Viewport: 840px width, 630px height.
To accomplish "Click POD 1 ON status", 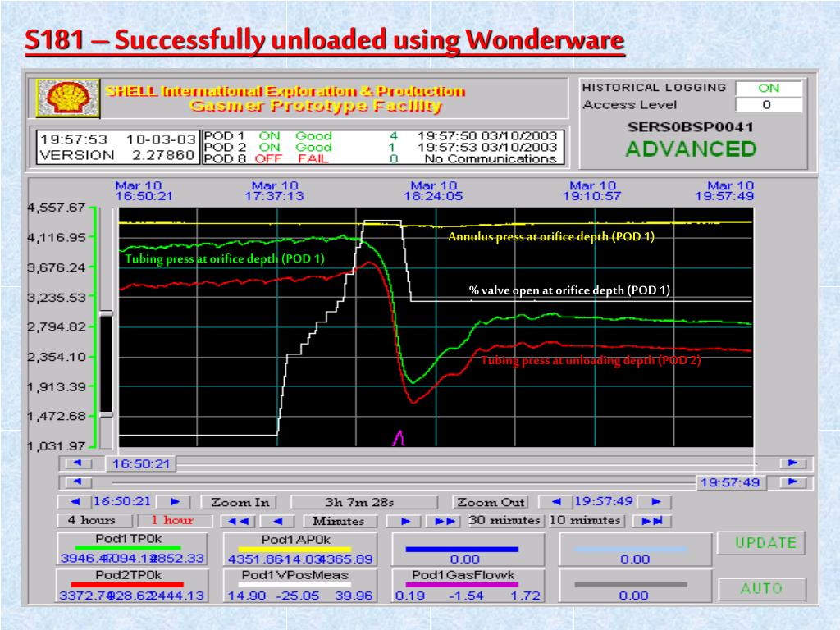I will coord(269,135).
